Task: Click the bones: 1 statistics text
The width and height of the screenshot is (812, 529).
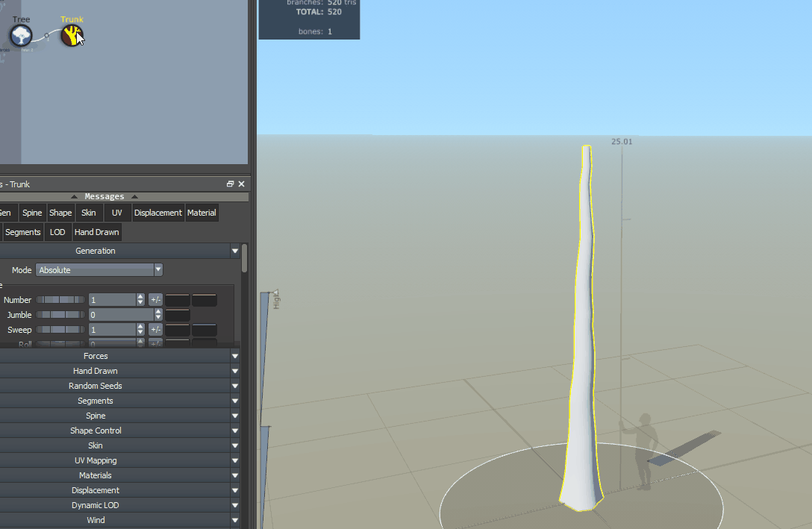Action: 315,31
